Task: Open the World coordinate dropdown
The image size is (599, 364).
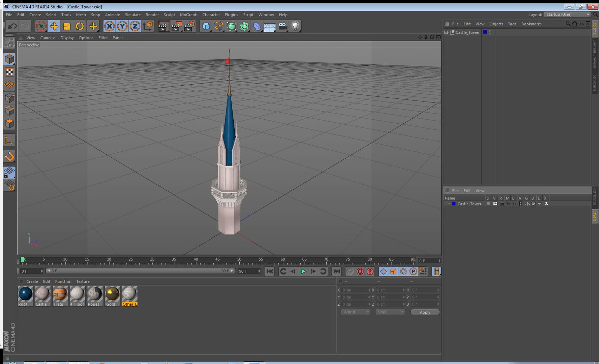Action: point(356,312)
